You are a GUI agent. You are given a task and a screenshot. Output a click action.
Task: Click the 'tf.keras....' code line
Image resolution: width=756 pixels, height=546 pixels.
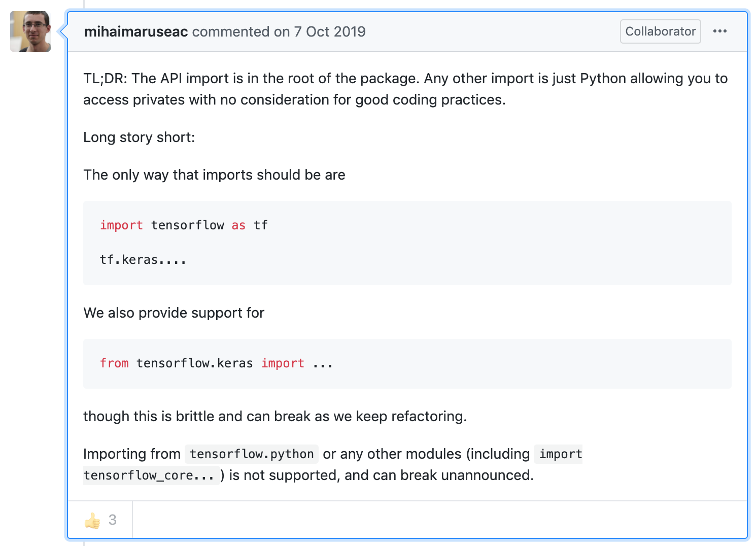coord(143,260)
